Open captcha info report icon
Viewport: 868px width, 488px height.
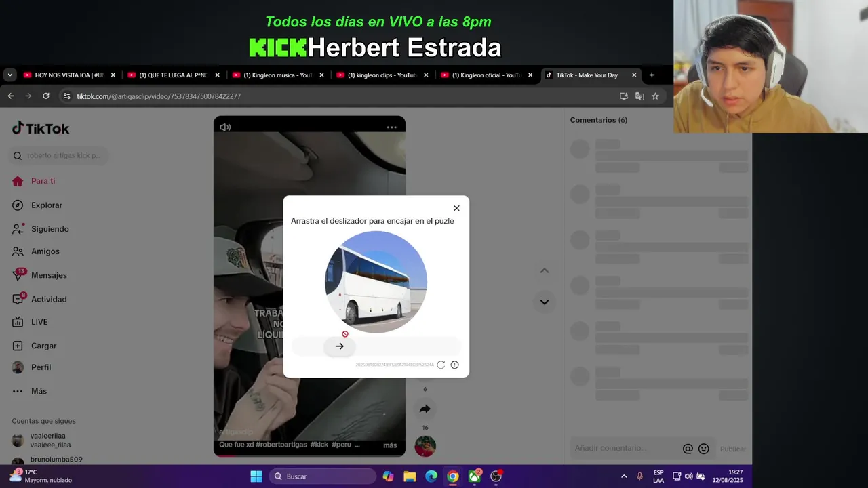tap(455, 365)
